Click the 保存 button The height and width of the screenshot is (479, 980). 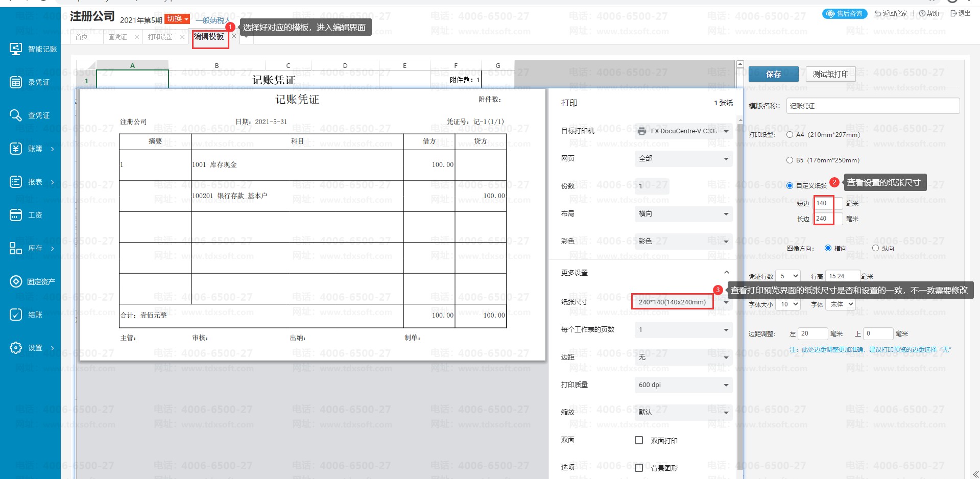[x=773, y=74]
